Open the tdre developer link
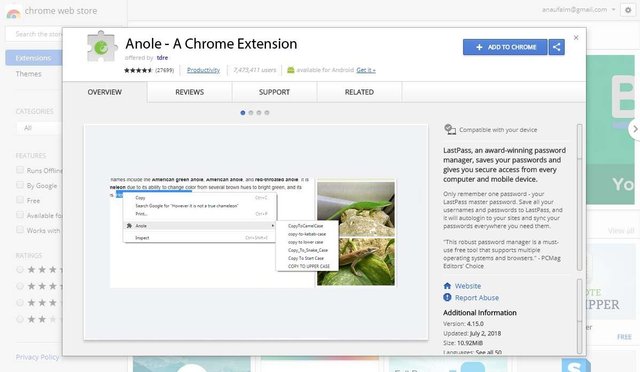Viewport: 640px width, 372px height. [x=162, y=58]
